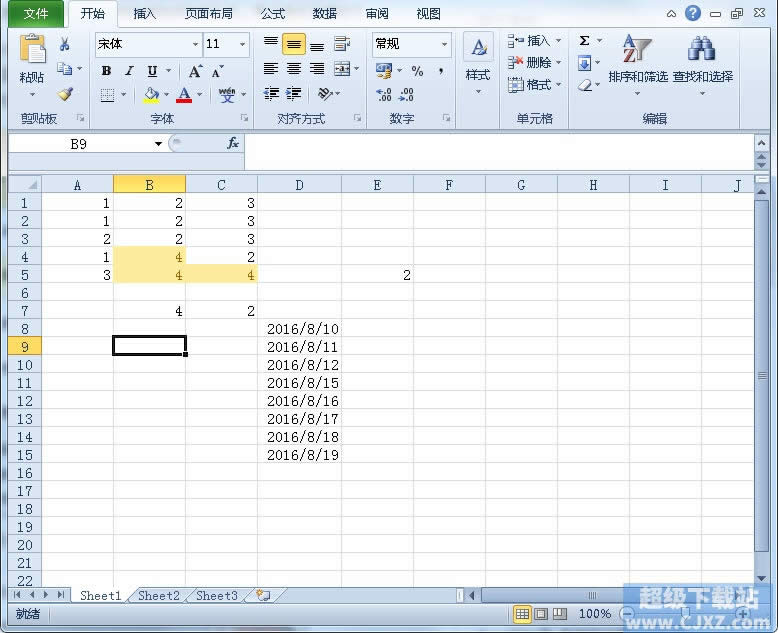Open the font name dropdown 宋体

tap(195, 45)
